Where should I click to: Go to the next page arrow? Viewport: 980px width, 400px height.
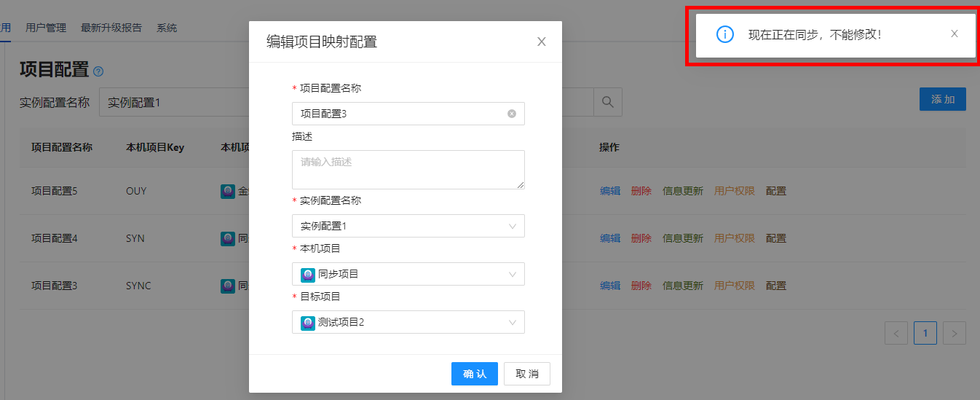point(954,334)
